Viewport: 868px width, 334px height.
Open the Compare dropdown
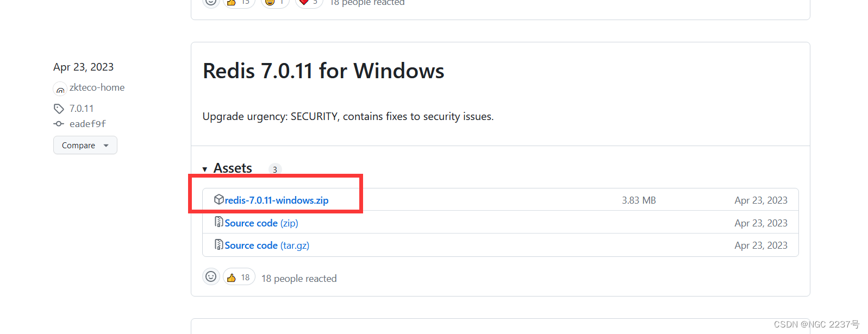85,145
